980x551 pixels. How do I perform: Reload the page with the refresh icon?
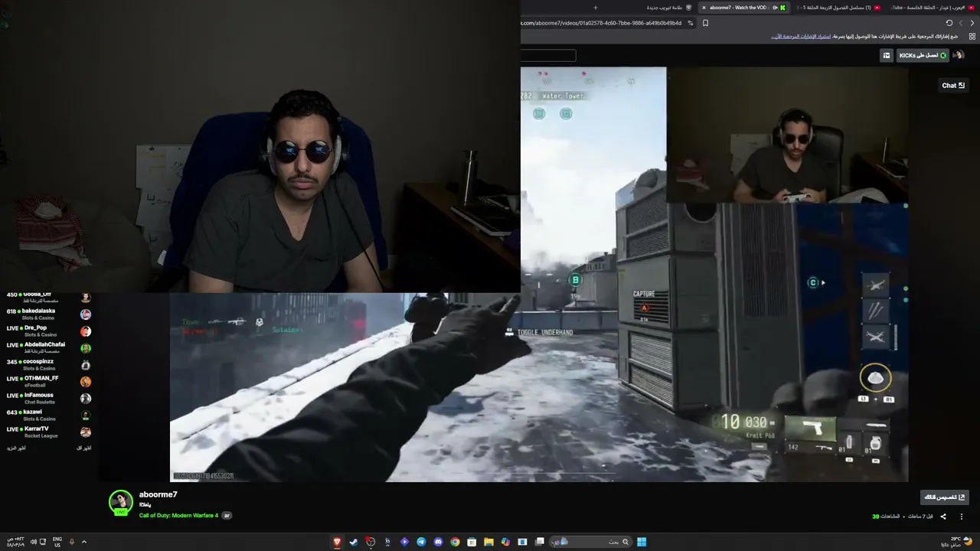(949, 23)
